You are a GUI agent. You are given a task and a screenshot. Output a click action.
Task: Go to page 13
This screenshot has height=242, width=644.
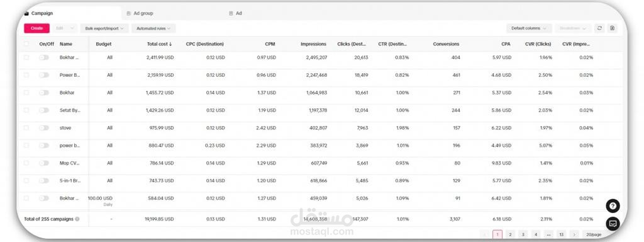coord(562,234)
